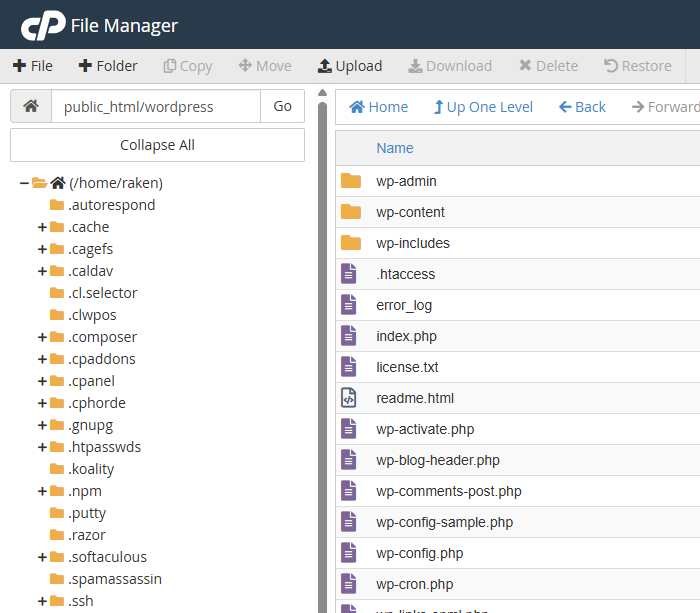This screenshot has height=613, width=700.
Task: Click the Restore toolbar button
Action: pos(638,66)
